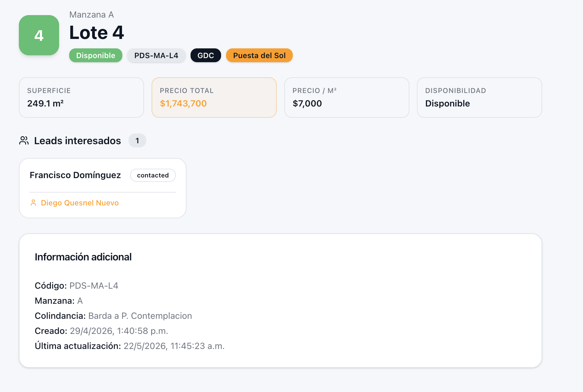Click the green lot number 4 badge
Image resolution: width=583 pixels, height=392 pixels.
[39, 35]
